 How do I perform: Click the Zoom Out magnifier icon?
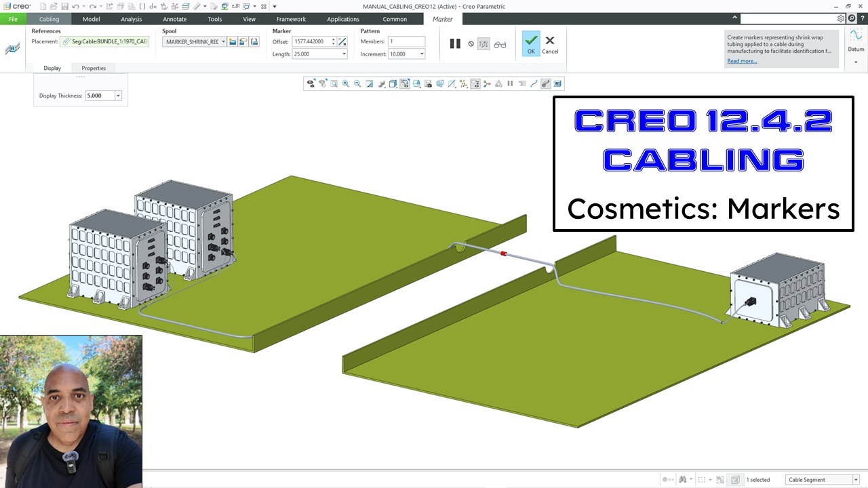click(x=357, y=84)
